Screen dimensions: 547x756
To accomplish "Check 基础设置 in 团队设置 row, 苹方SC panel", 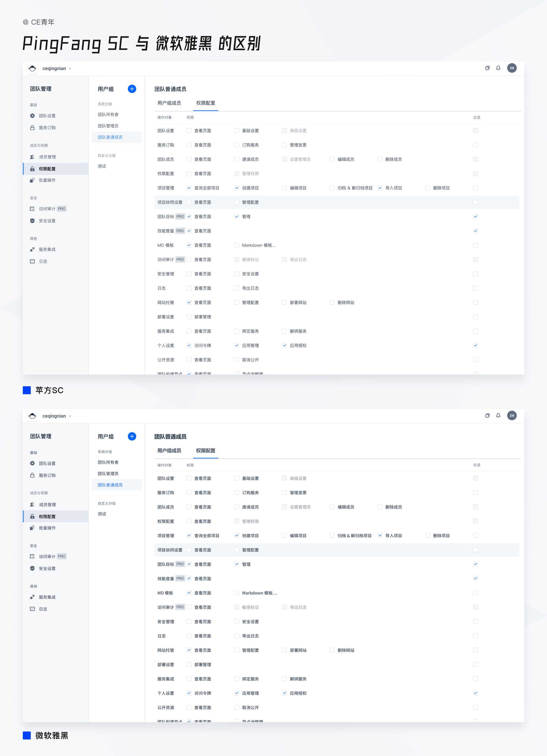I will point(237,131).
